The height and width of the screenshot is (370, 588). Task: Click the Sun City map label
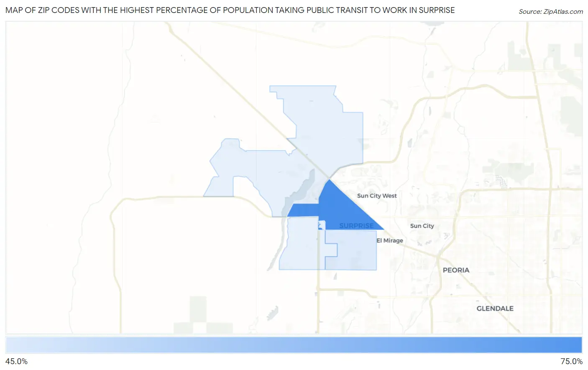[422, 226]
